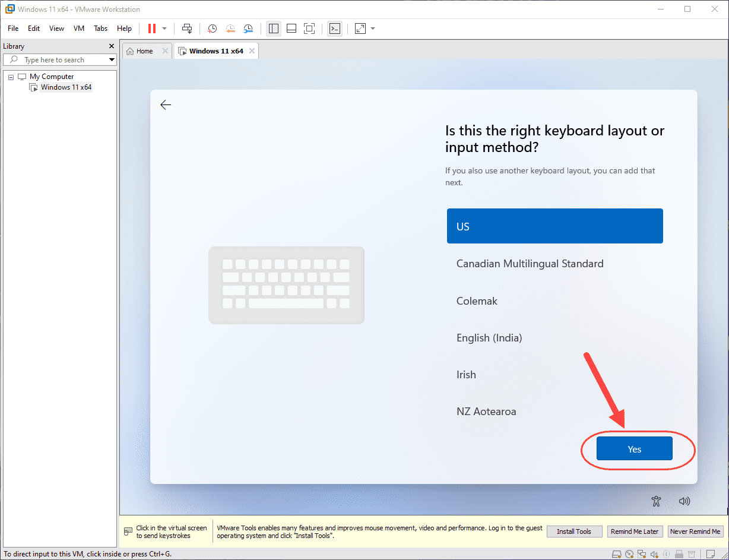This screenshot has height=560, width=729.
Task: Confirm keyboard layout with Yes
Action: click(x=634, y=449)
